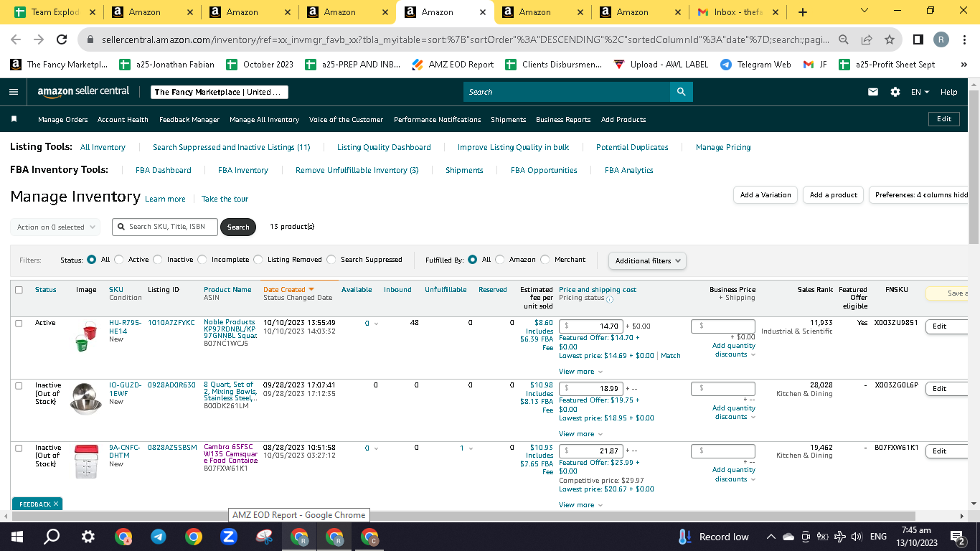Open Chrome's three-dot menu
This screenshot has width=980, height=551.
965,40
